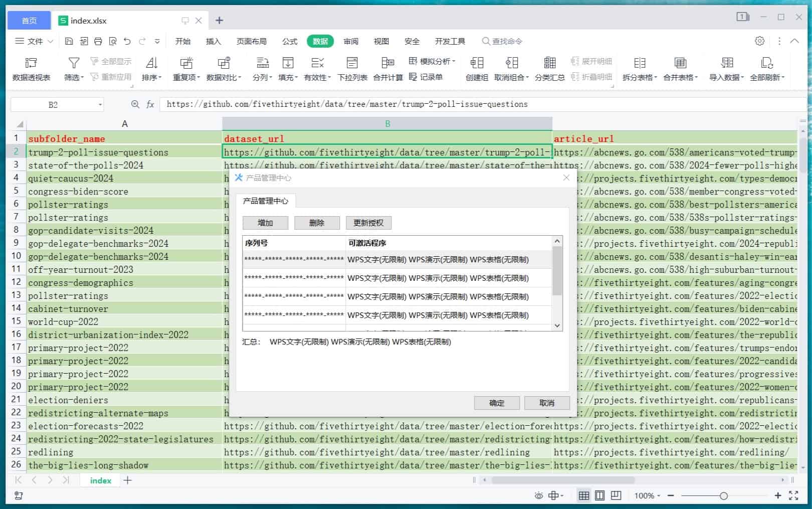
Task: Toggle eye protection mode icon in status bar
Action: point(538,495)
